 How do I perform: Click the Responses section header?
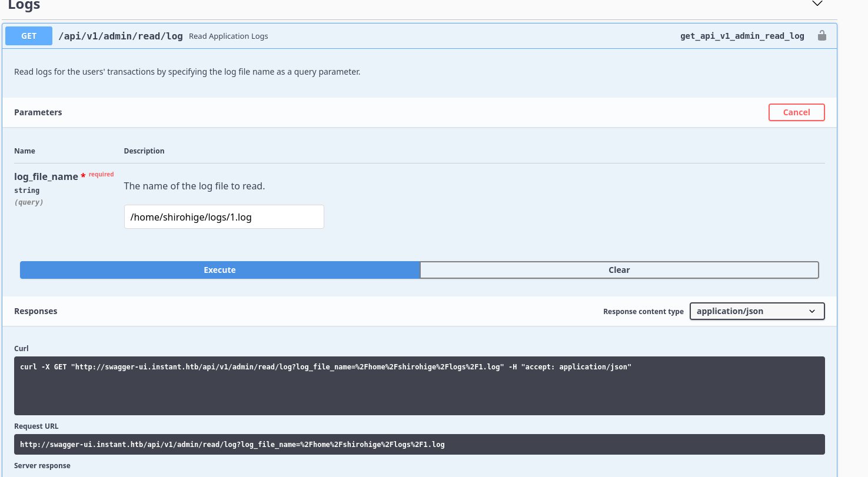coord(36,311)
